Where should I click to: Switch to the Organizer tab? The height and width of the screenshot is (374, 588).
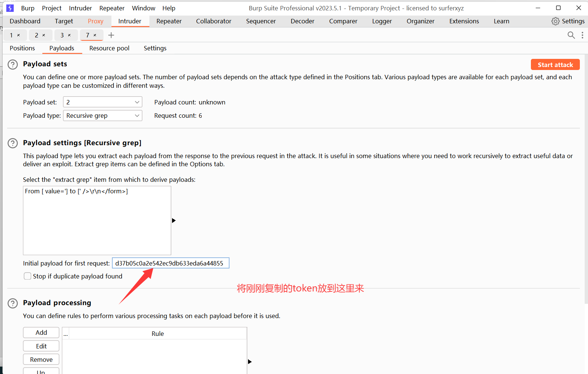pos(420,21)
